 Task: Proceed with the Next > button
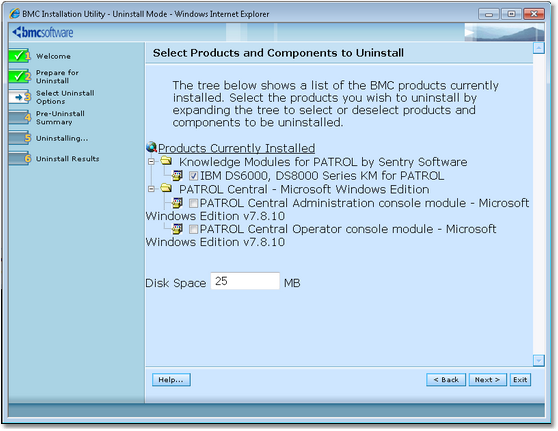[488, 379]
